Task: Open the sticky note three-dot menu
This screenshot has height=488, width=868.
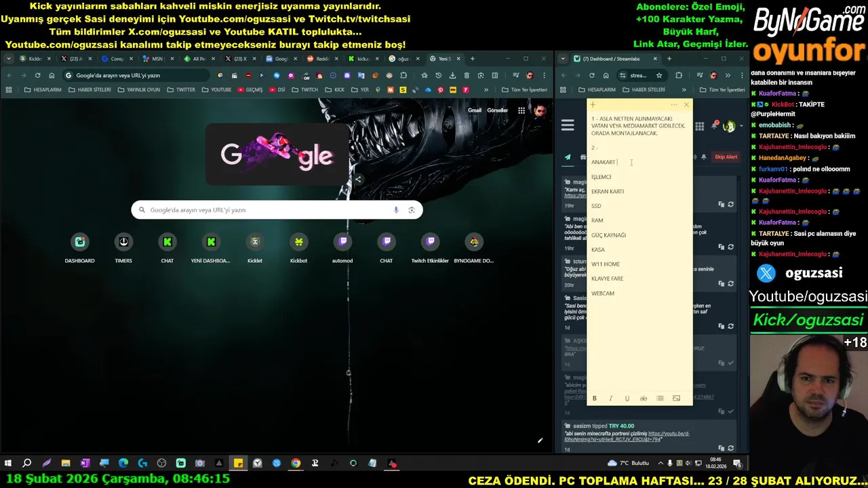Action: pyautogui.click(x=673, y=104)
